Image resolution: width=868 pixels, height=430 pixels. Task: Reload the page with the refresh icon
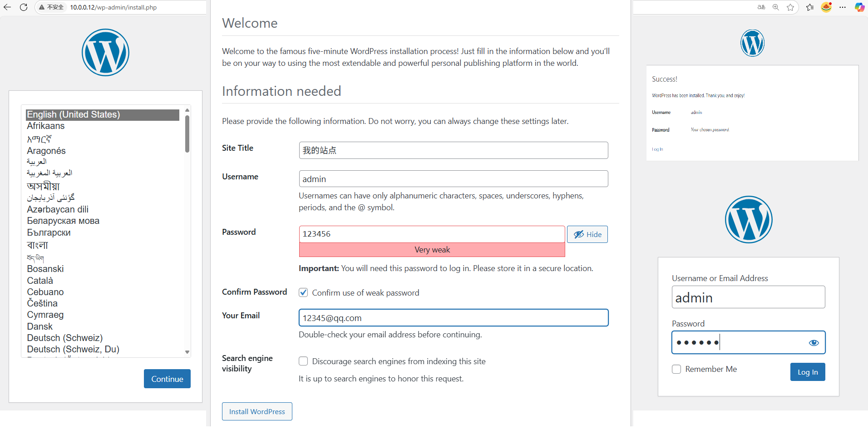(24, 7)
